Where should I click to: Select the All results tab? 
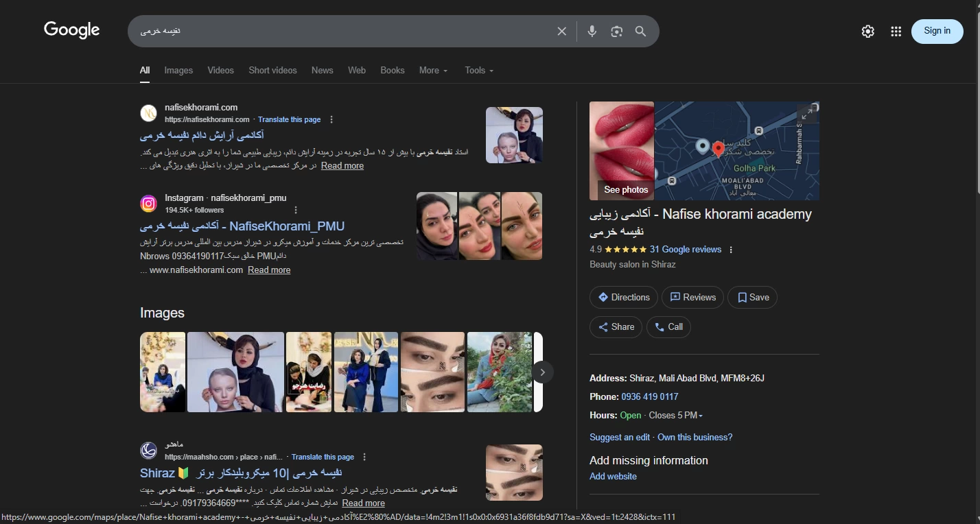pyautogui.click(x=145, y=70)
